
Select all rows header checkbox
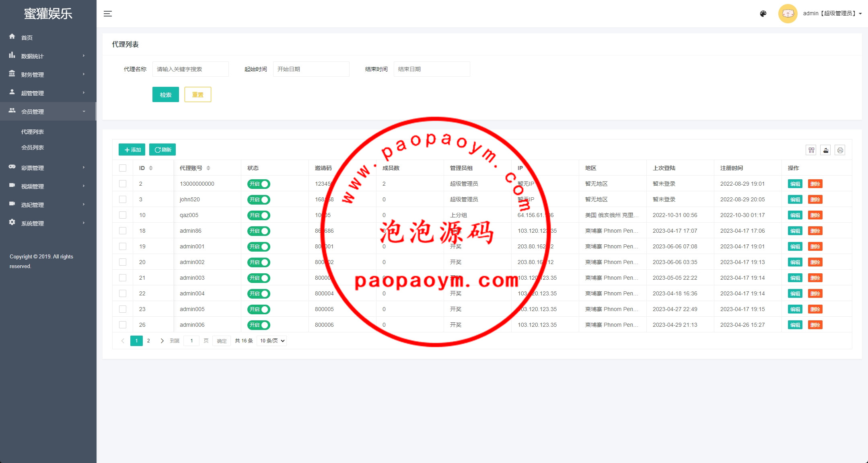(123, 168)
